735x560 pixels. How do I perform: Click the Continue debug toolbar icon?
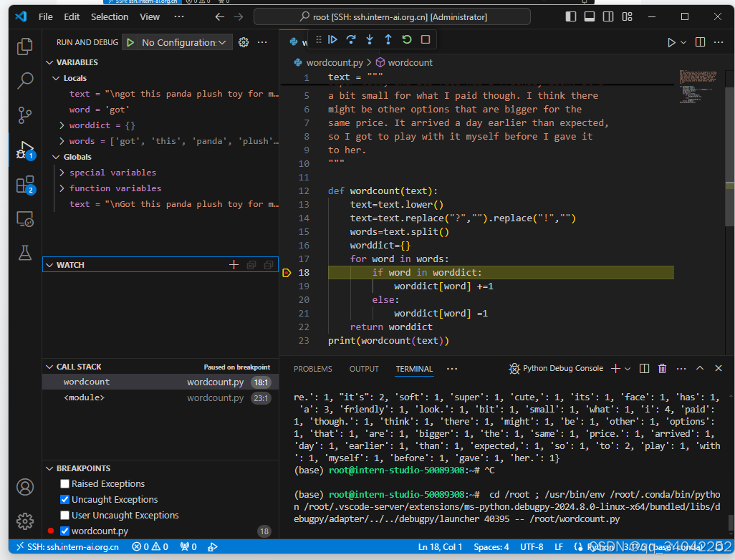(332, 40)
